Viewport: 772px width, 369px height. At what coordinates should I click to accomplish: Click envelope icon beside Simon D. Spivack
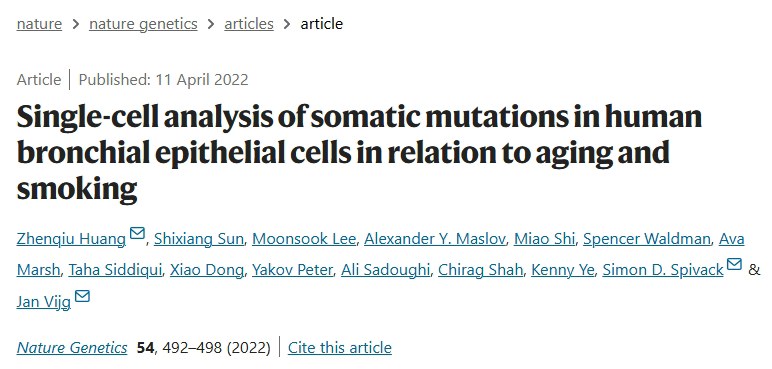[x=734, y=264]
